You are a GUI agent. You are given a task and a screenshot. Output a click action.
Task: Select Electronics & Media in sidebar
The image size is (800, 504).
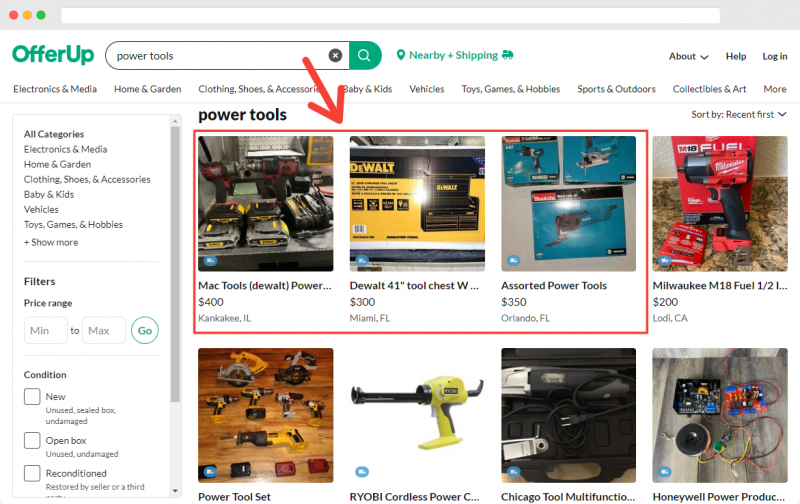pos(65,149)
